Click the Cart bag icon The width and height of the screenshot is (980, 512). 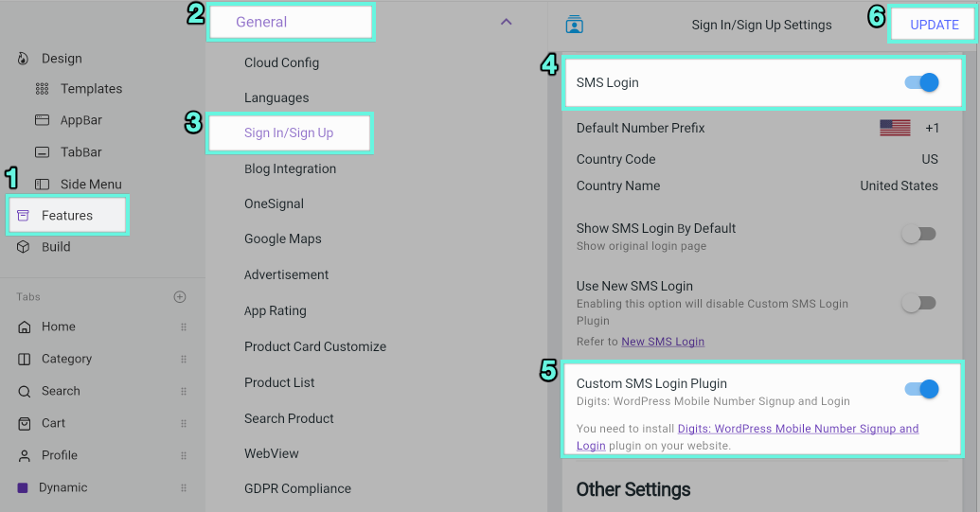[x=24, y=423]
